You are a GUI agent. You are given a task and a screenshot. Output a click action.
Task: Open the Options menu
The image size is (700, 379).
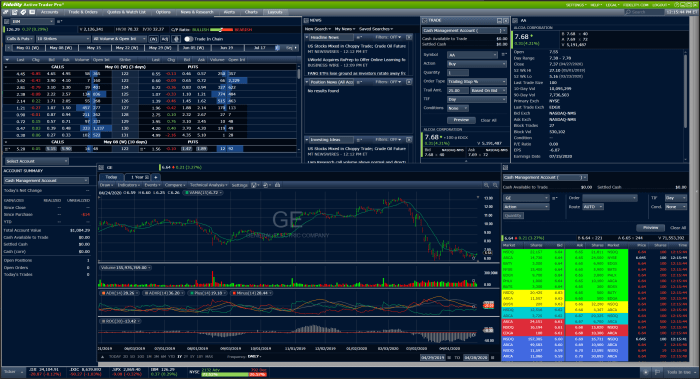[x=163, y=12]
